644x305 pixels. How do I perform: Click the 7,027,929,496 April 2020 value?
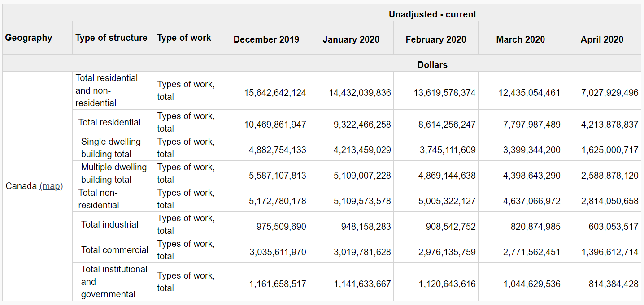(610, 93)
